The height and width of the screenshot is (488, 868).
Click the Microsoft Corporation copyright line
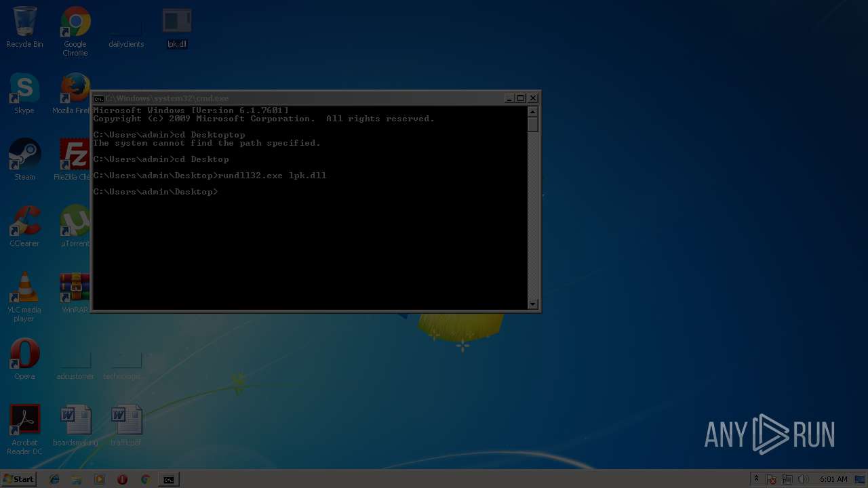click(x=264, y=119)
